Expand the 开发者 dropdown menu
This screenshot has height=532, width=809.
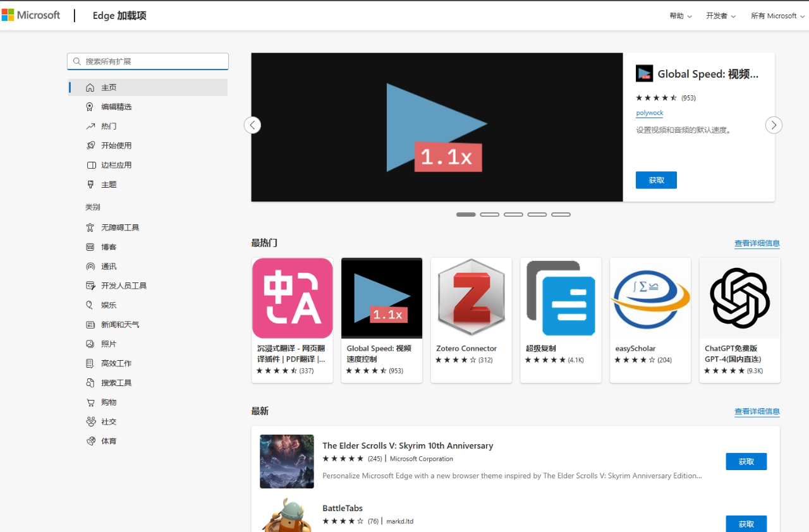pyautogui.click(x=721, y=16)
